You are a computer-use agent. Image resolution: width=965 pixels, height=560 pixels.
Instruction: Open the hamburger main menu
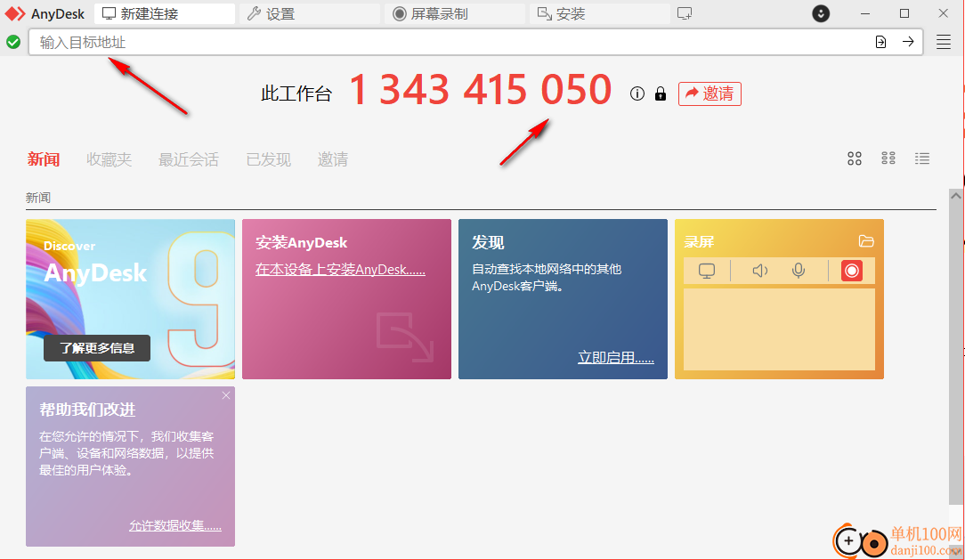944,42
